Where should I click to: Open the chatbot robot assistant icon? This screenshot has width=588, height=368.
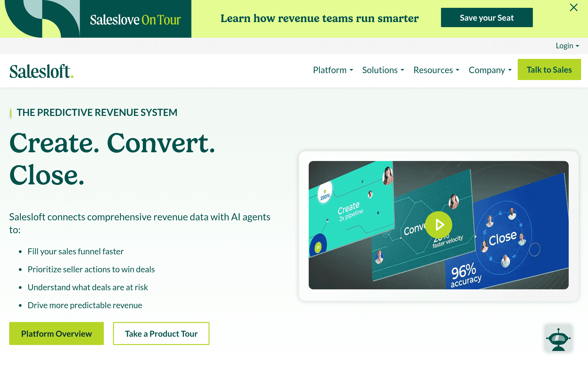click(x=558, y=338)
